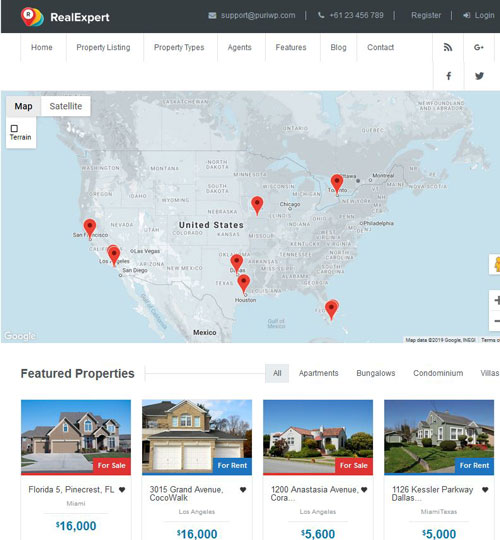The image size is (500, 540).
Task: Click the Login link
Action: coord(479,15)
